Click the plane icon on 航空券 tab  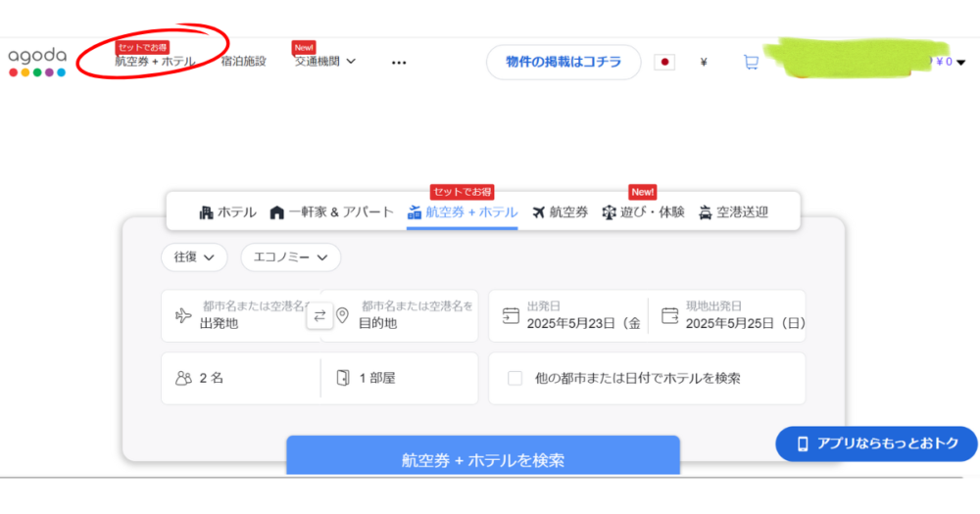tap(539, 212)
